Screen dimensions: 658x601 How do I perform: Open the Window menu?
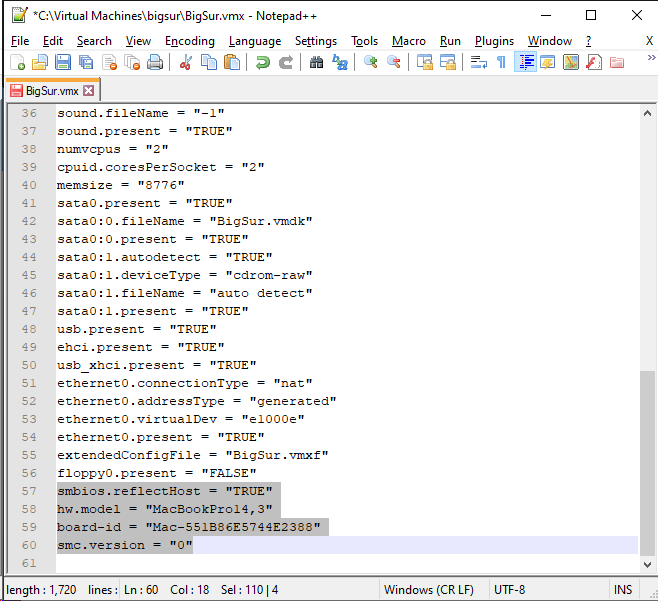point(550,41)
